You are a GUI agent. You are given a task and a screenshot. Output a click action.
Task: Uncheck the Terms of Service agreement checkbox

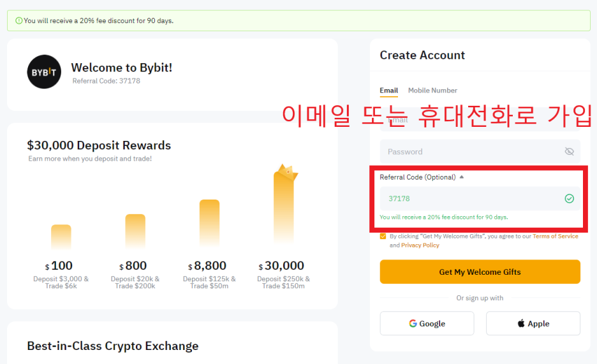tap(383, 237)
